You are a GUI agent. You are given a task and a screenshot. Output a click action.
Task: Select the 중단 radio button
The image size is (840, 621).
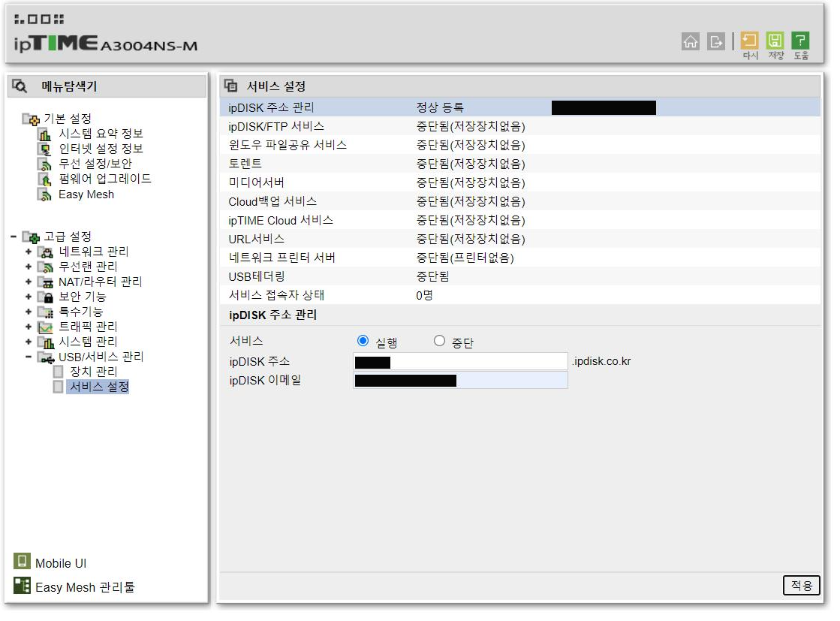(439, 341)
